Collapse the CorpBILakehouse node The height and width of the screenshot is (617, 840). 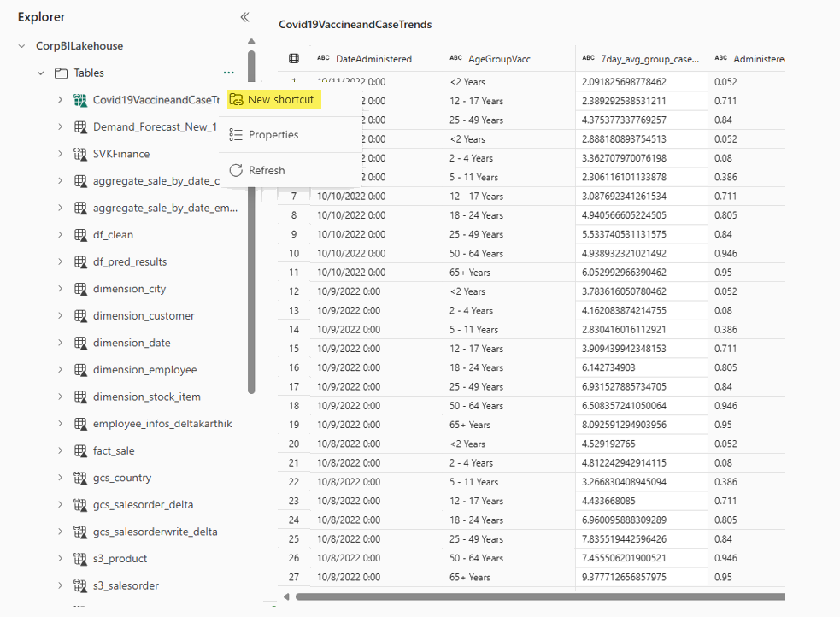tap(22, 46)
